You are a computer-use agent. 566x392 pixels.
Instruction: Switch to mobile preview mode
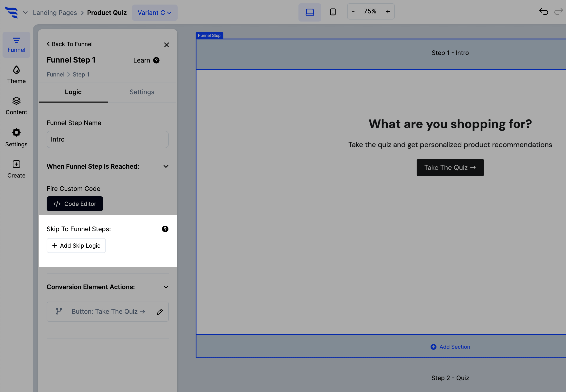click(333, 12)
